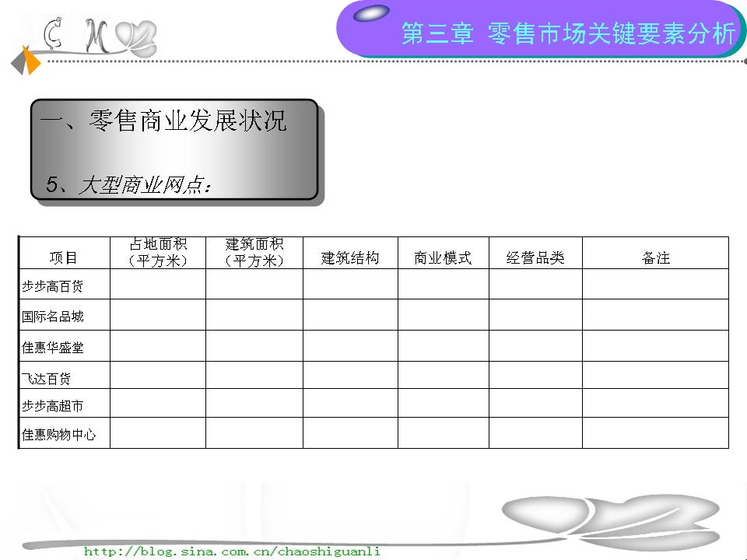Click the 经营品类 column header
The height and width of the screenshot is (560, 747).
coord(535,258)
